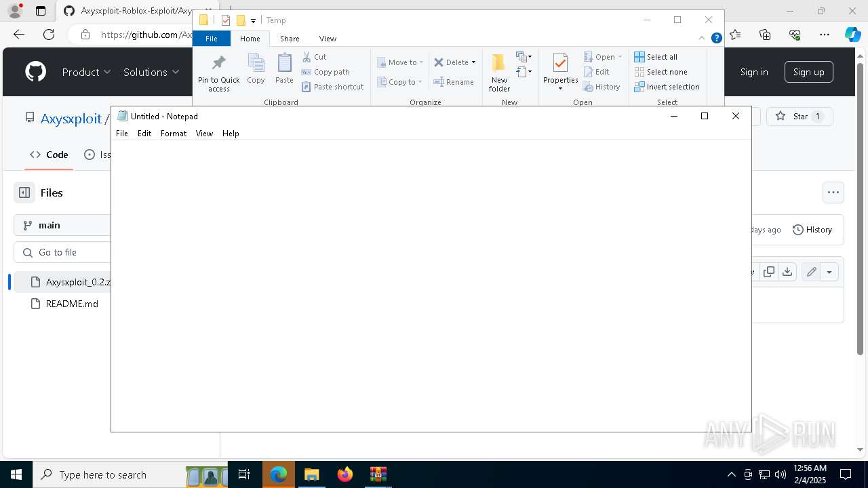Select the GitHub Code tab

point(49,155)
